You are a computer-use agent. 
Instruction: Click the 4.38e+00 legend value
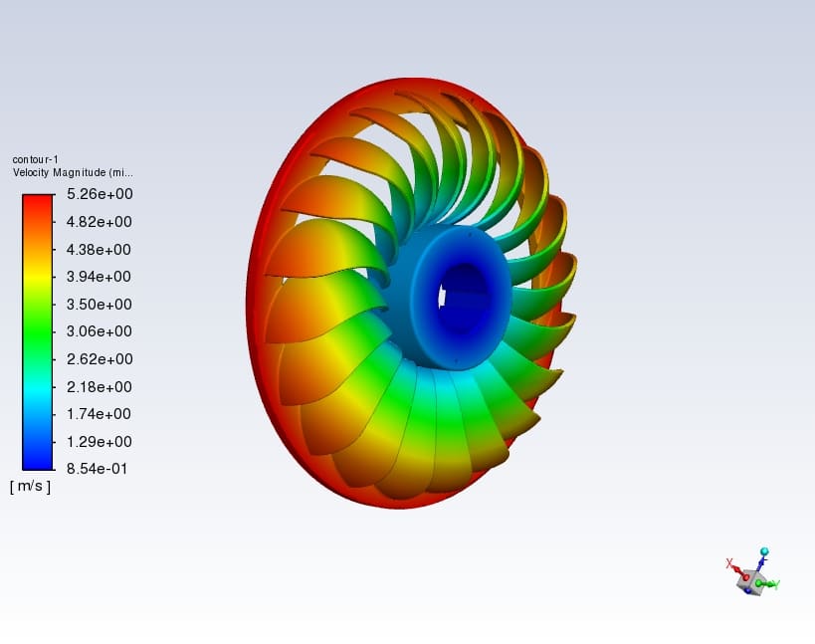click(98, 250)
